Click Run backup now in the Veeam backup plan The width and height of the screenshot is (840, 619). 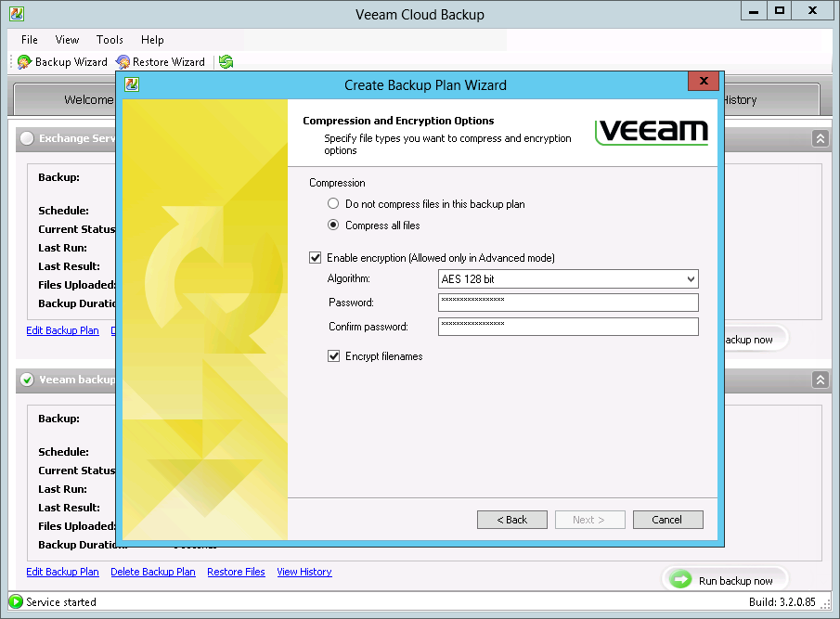click(x=726, y=580)
